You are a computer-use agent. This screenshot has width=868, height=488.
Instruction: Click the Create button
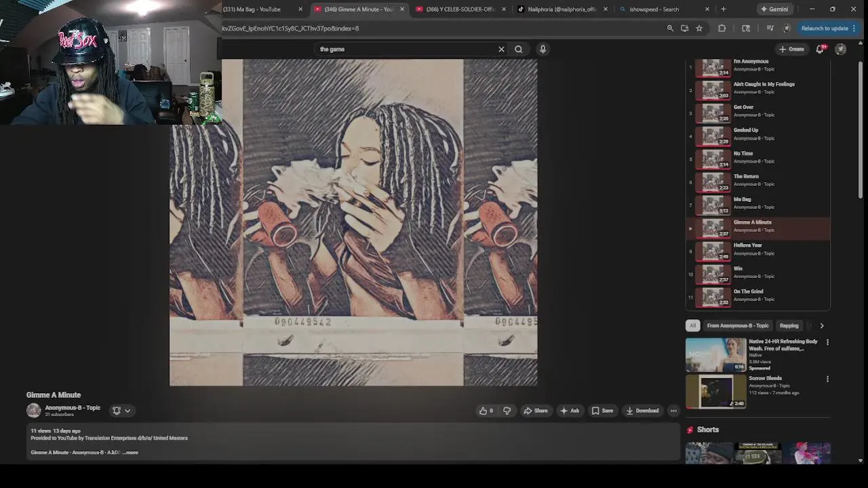(x=791, y=49)
